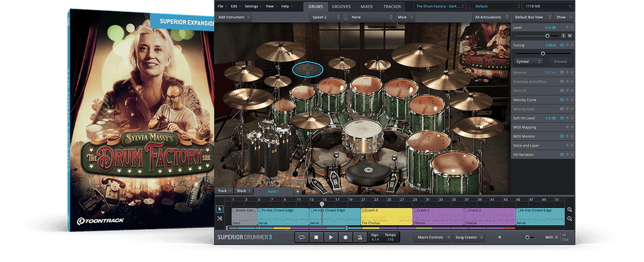Toggle Tuning power button

pyautogui.click(x=562, y=45)
